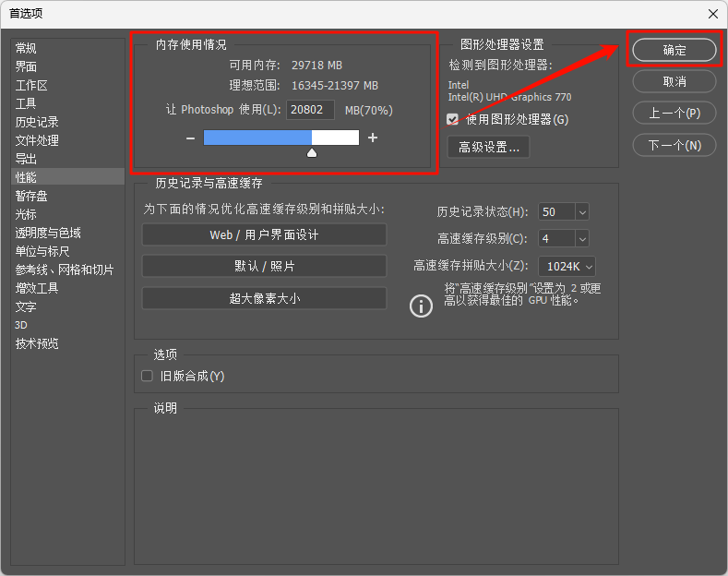
Task: Click the plus icon beside memory slider
Action: [373, 138]
